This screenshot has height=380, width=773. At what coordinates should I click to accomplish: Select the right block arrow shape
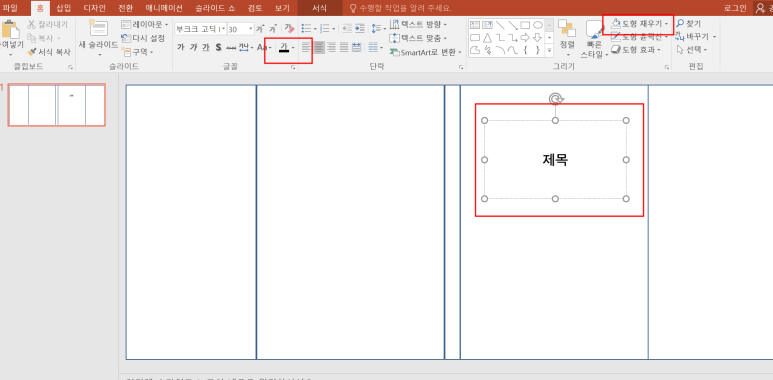[x=526, y=37]
